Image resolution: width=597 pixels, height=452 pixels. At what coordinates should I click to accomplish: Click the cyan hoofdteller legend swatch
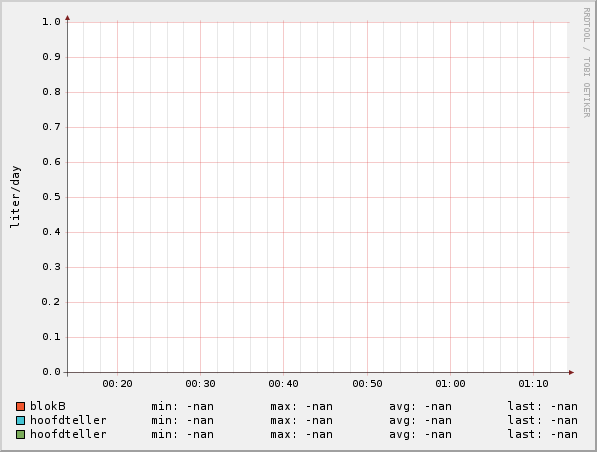click(21, 420)
